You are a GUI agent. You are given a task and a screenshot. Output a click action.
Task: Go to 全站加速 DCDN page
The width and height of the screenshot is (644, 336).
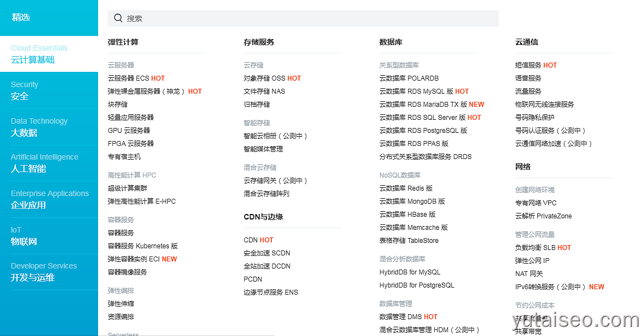coord(267,266)
